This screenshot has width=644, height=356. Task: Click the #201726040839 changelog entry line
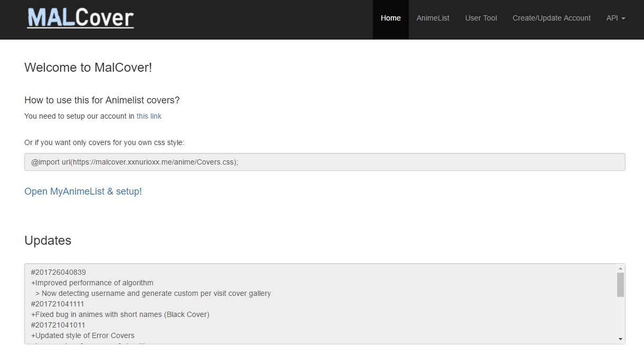tap(59, 272)
